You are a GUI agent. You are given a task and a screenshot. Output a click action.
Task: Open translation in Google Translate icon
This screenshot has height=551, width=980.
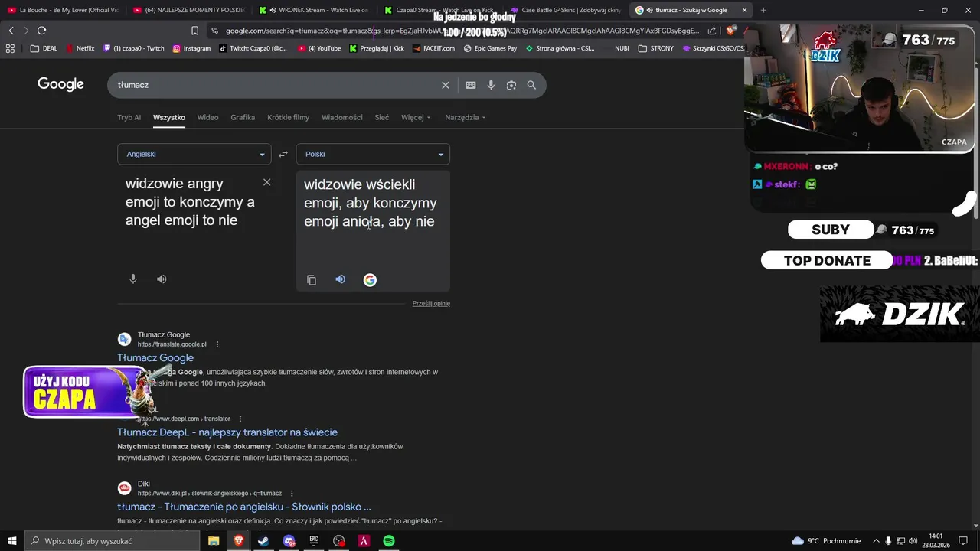coord(370,280)
